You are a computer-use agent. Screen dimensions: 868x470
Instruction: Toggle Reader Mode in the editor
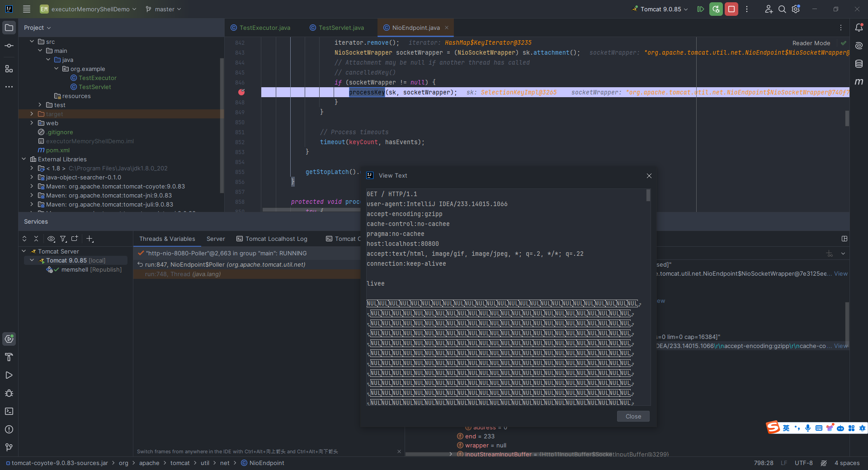point(811,43)
